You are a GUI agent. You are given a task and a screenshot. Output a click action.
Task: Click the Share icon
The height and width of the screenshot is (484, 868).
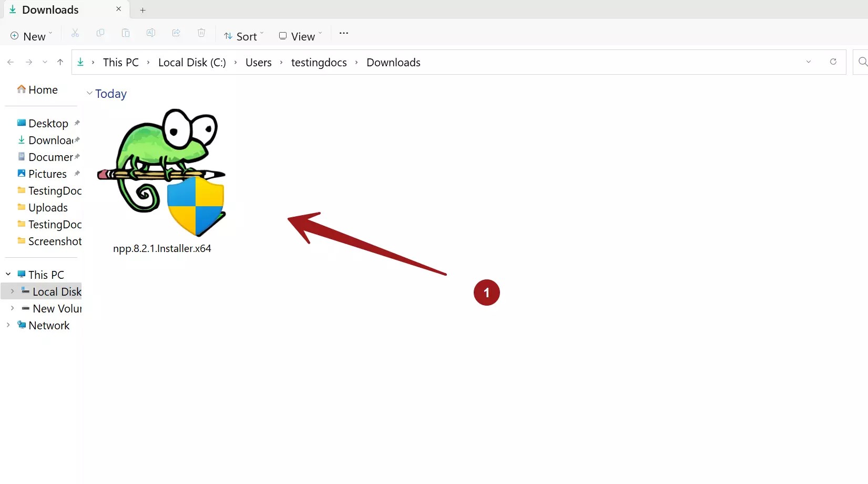(176, 33)
